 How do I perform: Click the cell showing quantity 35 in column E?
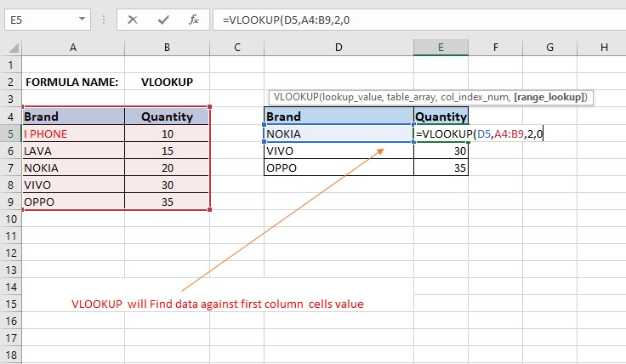coord(441,168)
